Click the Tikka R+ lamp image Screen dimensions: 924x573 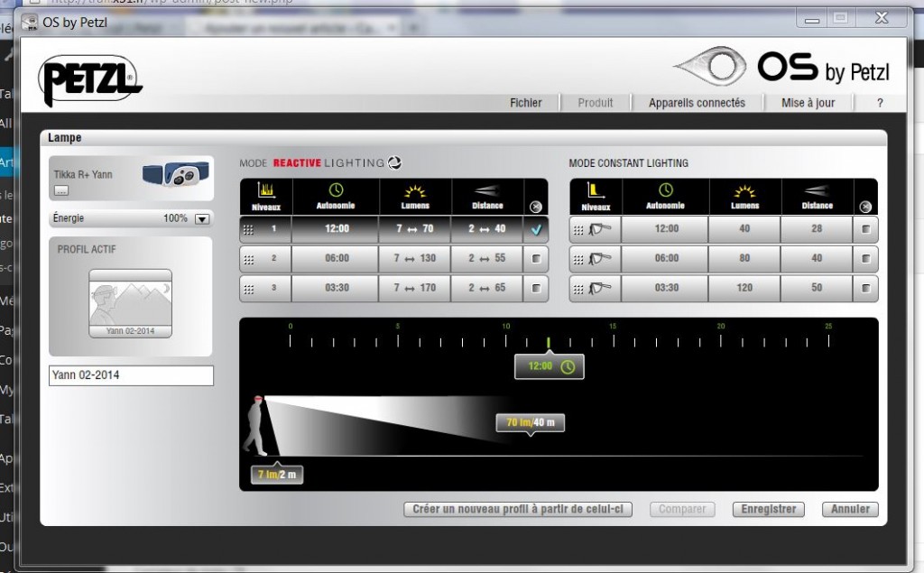[x=176, y=174]
